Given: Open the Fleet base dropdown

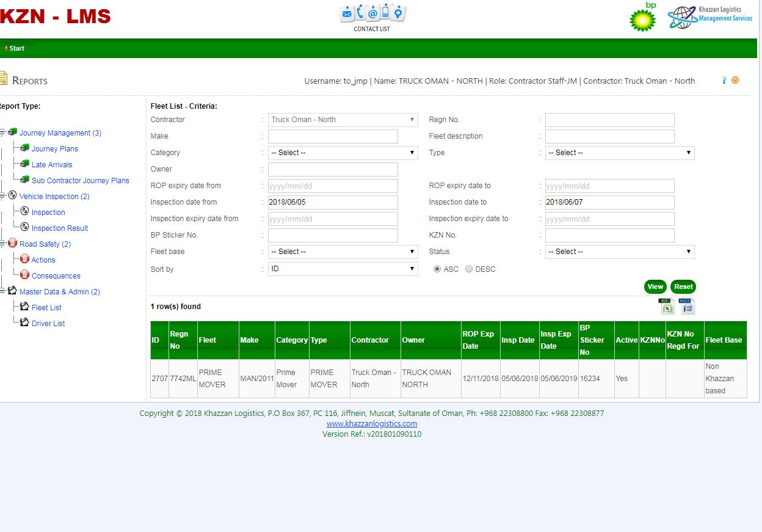Looking at the screenshot, I should coord(343,252).
